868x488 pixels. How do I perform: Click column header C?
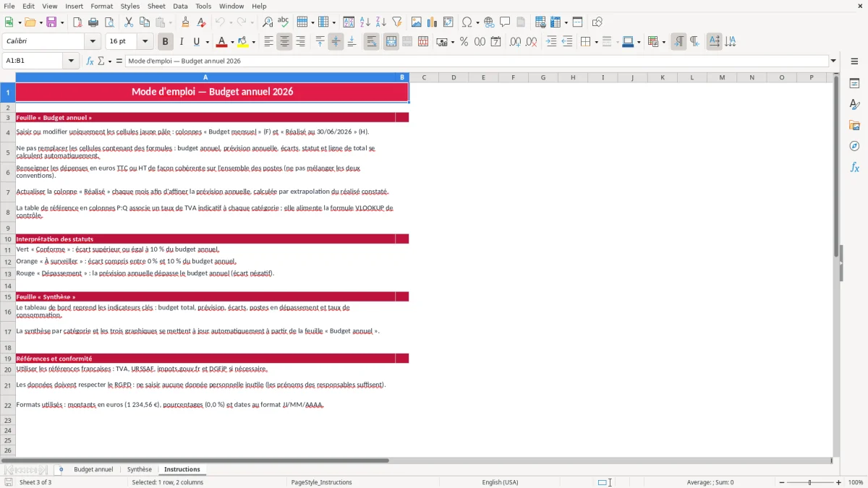(x=424, y=77)
